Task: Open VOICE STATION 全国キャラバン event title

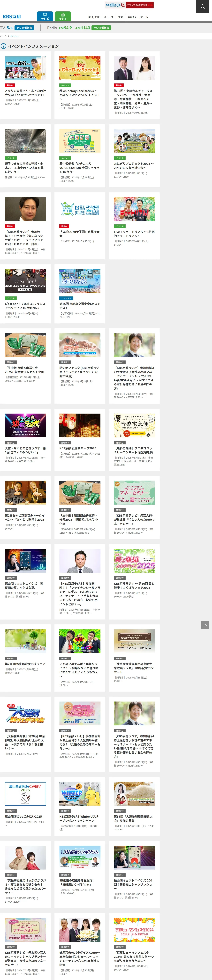Action: tap(80, 168)
